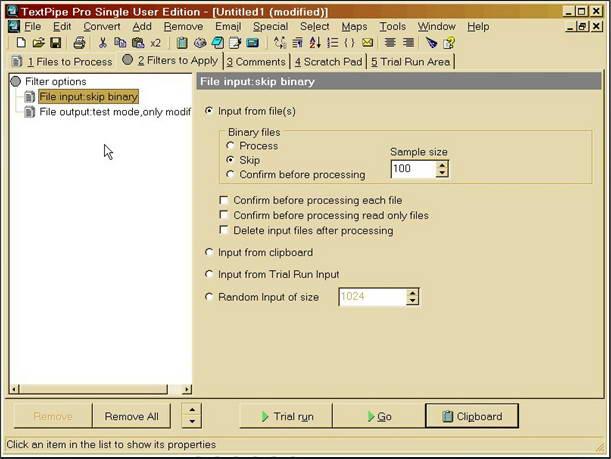This screenshot has width=611, height=459.
Task: Open the 4 Scratch Pad tab
Action: [x=328, y=62]
